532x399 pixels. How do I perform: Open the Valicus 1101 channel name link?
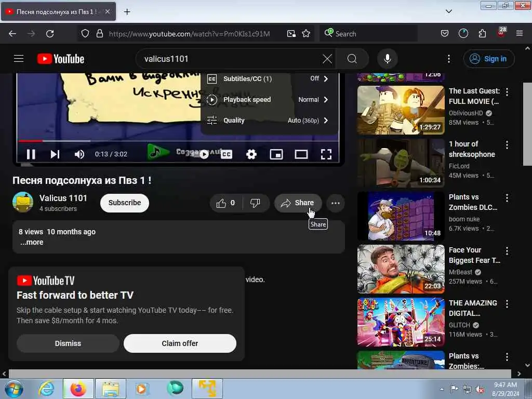pos(63,198)
